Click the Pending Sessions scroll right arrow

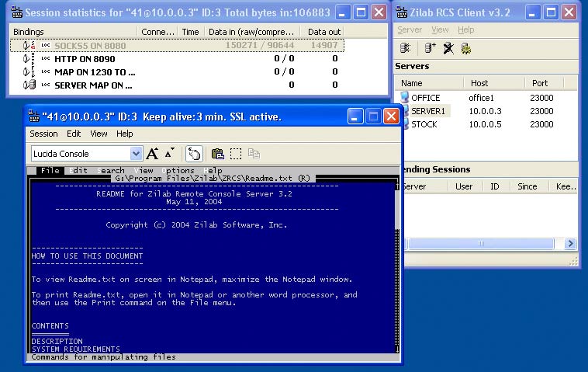(570, 243)
